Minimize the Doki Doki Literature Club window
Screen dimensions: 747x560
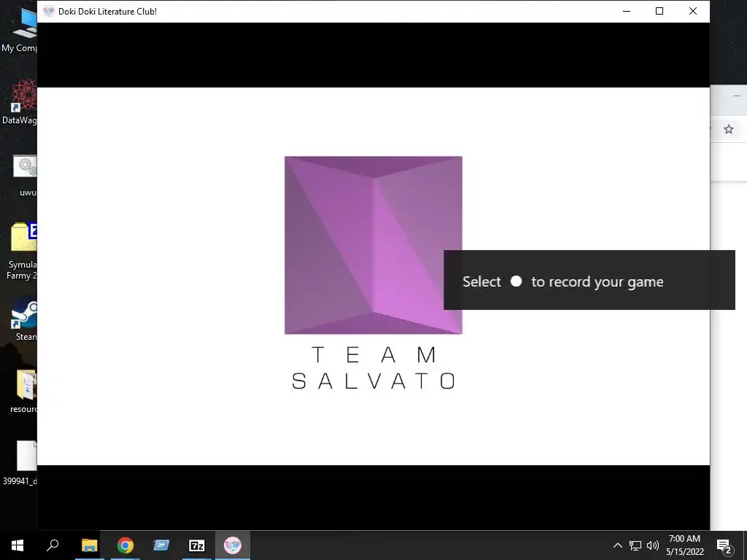pos(627,11)
